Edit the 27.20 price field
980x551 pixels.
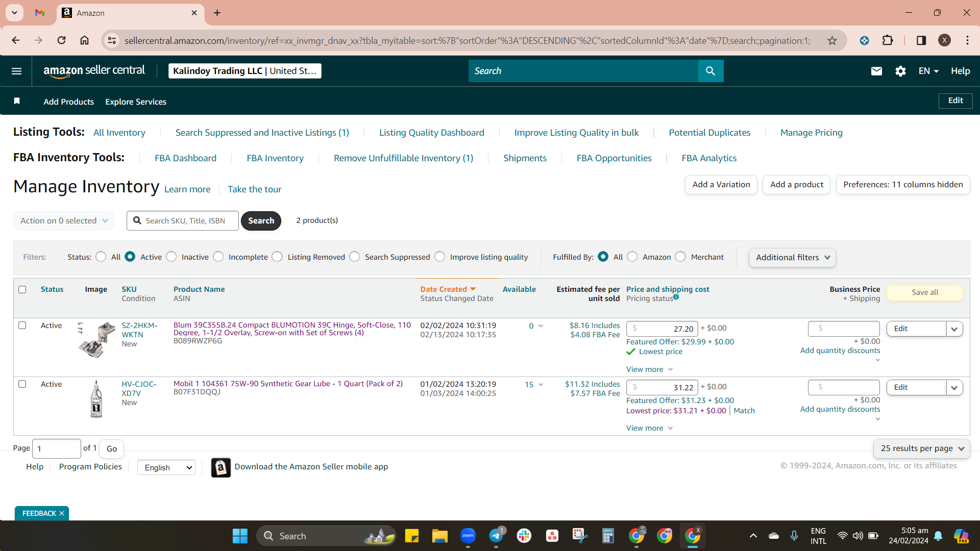[662, 329]
